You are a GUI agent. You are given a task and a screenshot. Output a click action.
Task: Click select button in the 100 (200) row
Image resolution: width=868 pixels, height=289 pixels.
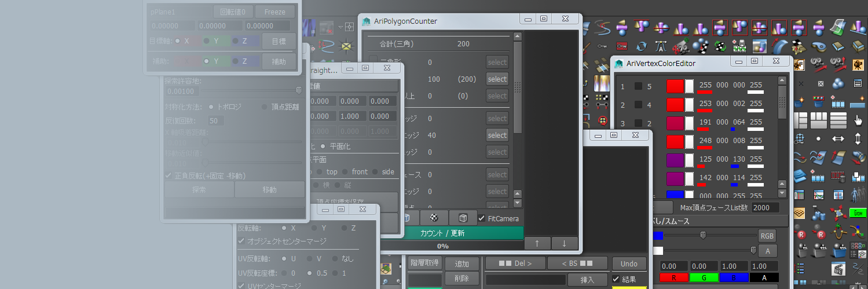pos(497,79)
